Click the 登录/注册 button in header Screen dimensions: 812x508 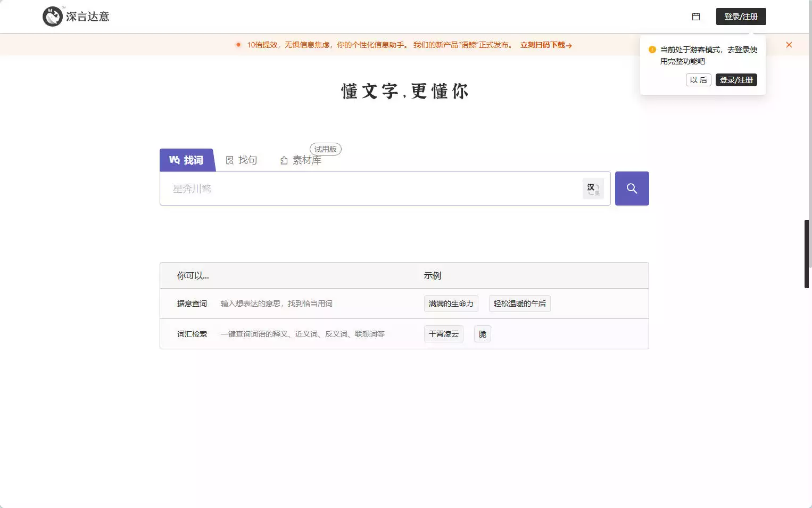[x=741, y=17]
